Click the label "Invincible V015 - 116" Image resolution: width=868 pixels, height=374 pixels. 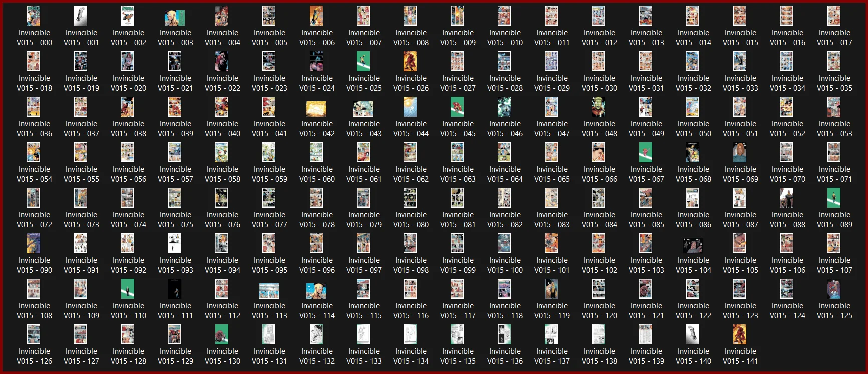click(x=411, y=311)
